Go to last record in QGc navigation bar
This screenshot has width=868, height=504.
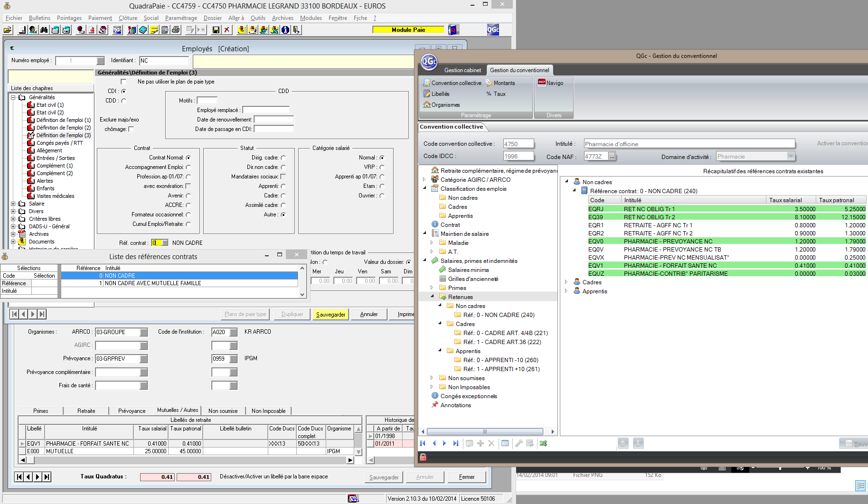[x=456, y=443]
